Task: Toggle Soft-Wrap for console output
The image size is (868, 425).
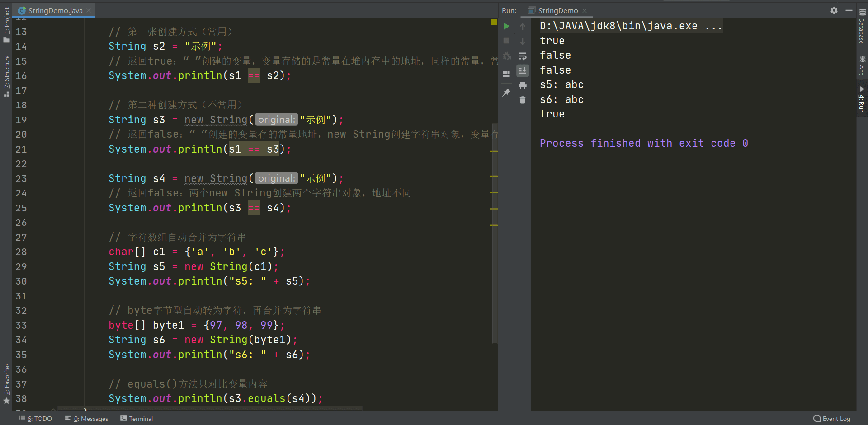Action: [523, 56]
